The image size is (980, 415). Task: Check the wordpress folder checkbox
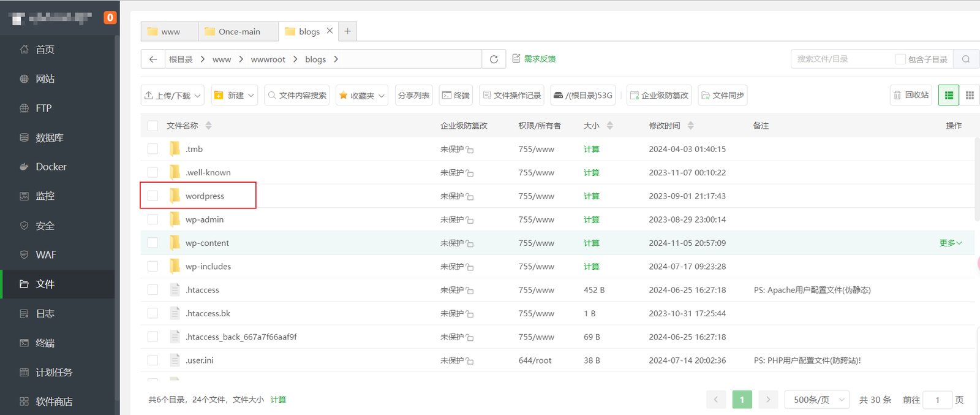click(153, 196)
